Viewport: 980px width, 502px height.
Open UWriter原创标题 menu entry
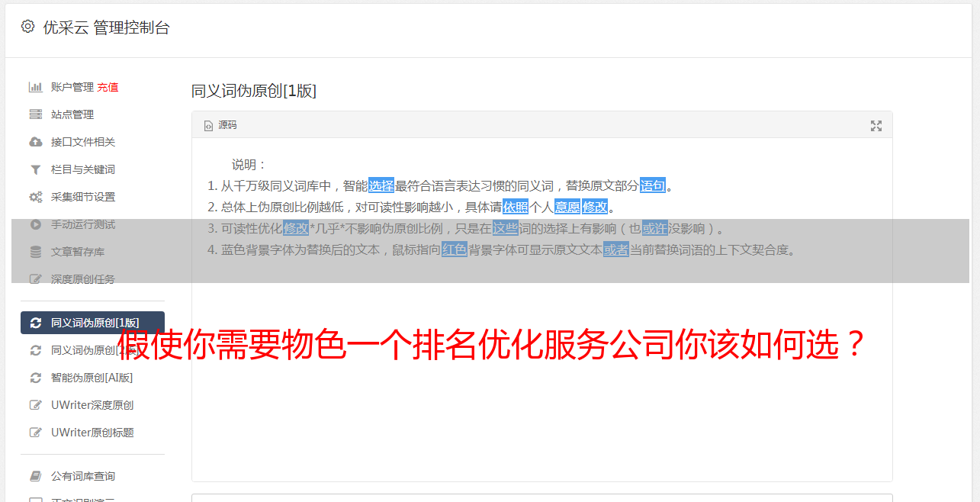click(92, 433)
